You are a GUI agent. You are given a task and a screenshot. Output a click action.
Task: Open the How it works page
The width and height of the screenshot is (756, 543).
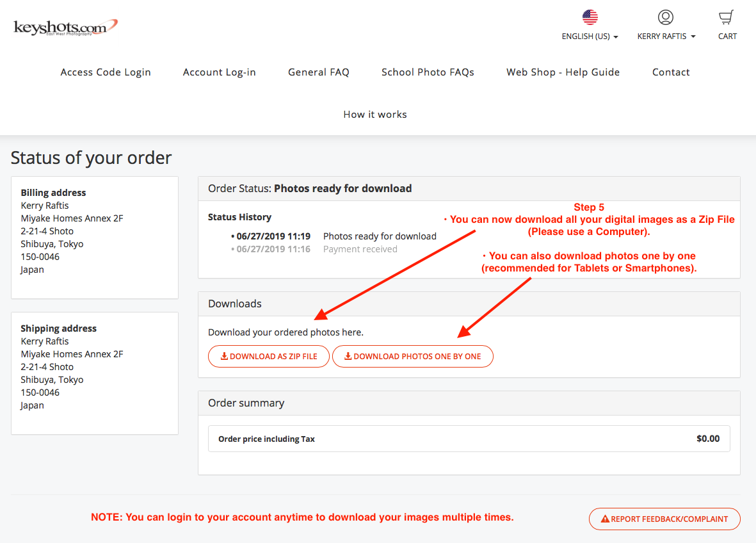click(x=375, y=115)
